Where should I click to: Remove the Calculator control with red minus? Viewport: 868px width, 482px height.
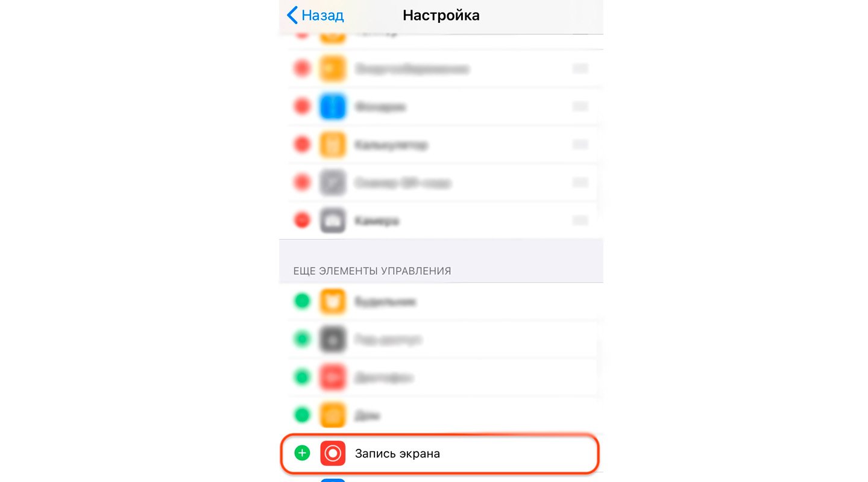pyautogui.click(x=302, y=145)
